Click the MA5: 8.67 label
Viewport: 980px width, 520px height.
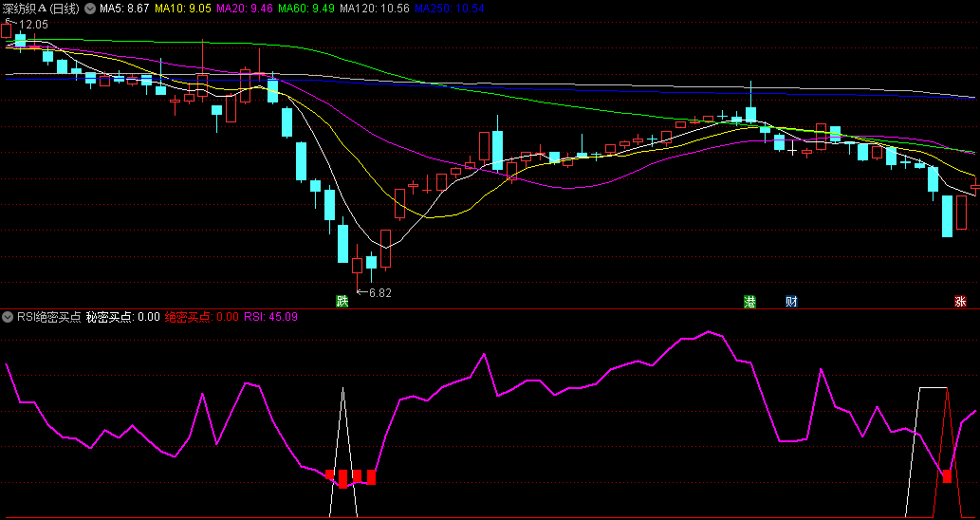124,9
